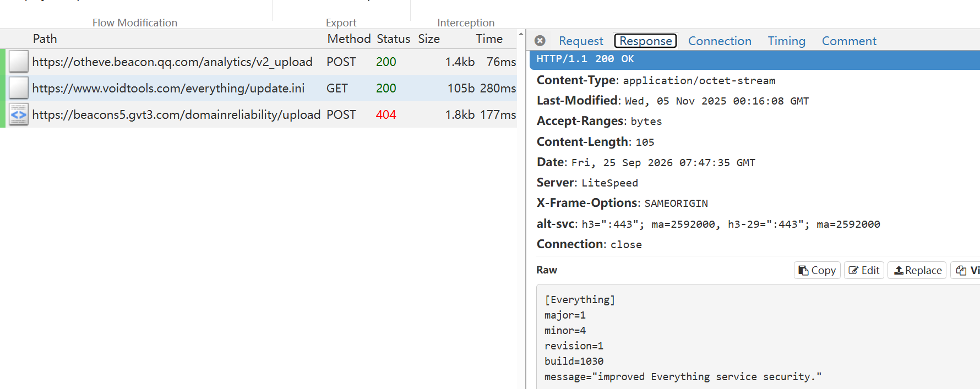Show the Timing tab
The height and width of the screenshot is (389, 980).
coord(786,41)
